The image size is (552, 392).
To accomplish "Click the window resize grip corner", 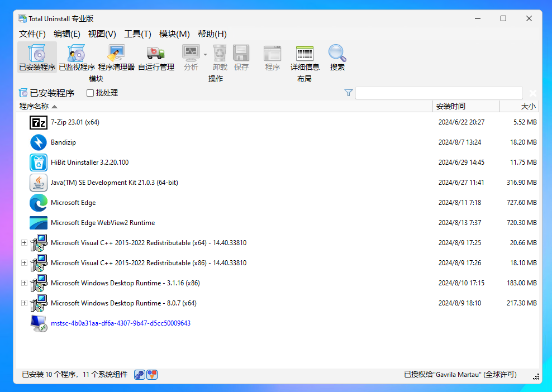I will (x=536, y=377).
